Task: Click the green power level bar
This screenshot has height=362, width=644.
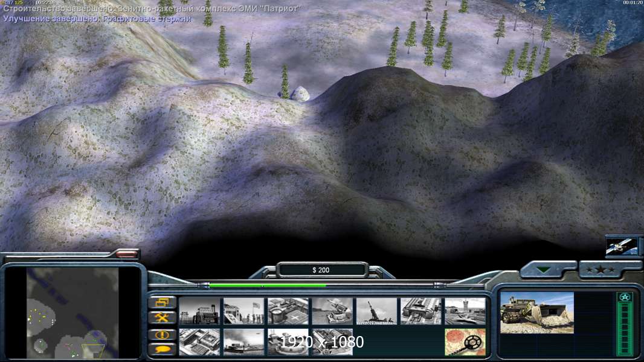Action: (x=267, y=285)
